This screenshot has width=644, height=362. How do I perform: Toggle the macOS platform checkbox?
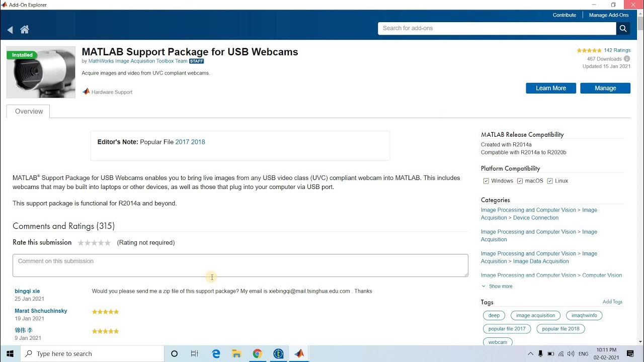520,181
